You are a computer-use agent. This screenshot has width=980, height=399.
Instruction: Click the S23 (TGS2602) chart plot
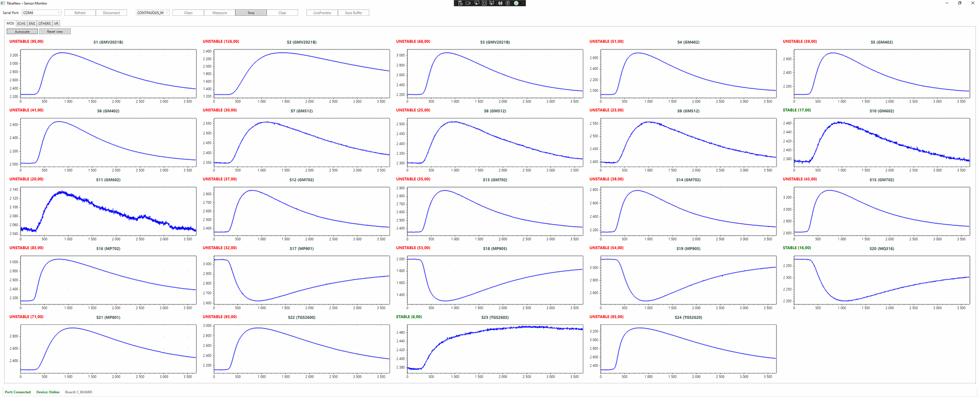click(x=495, y=349)
